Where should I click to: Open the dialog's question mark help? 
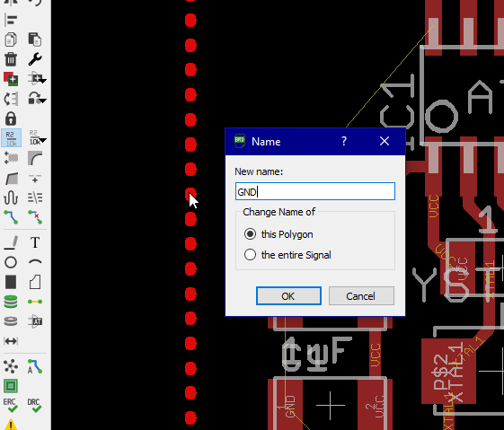(x=344, y=141)
